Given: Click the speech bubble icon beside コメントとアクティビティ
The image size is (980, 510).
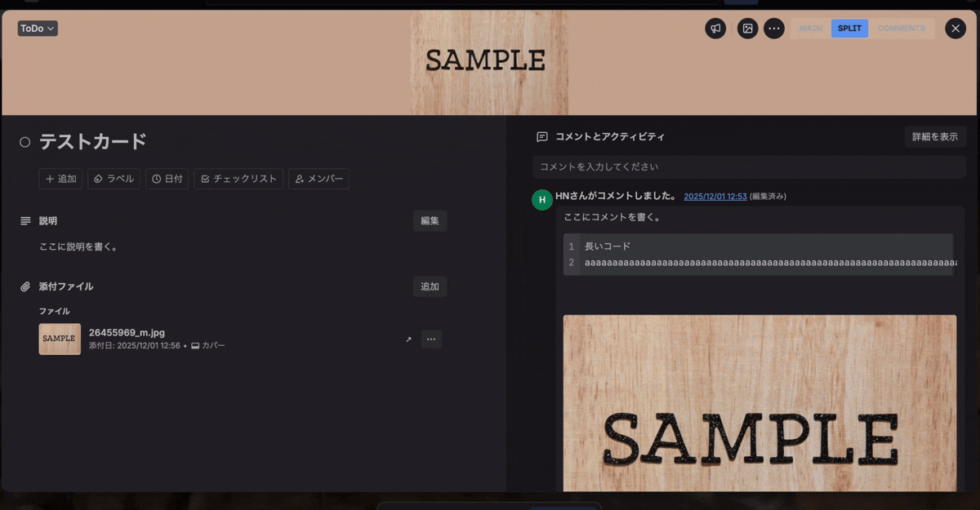Looking at the screenshot, I should [540, 136].
